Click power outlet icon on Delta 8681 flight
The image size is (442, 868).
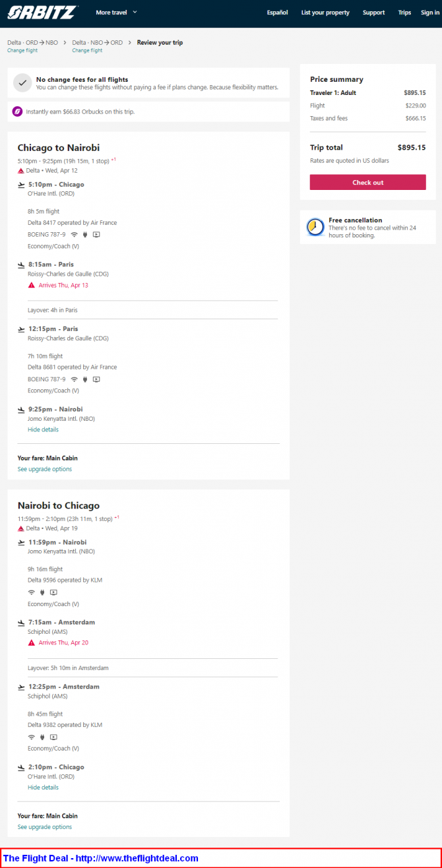click(x=85, y=379)
